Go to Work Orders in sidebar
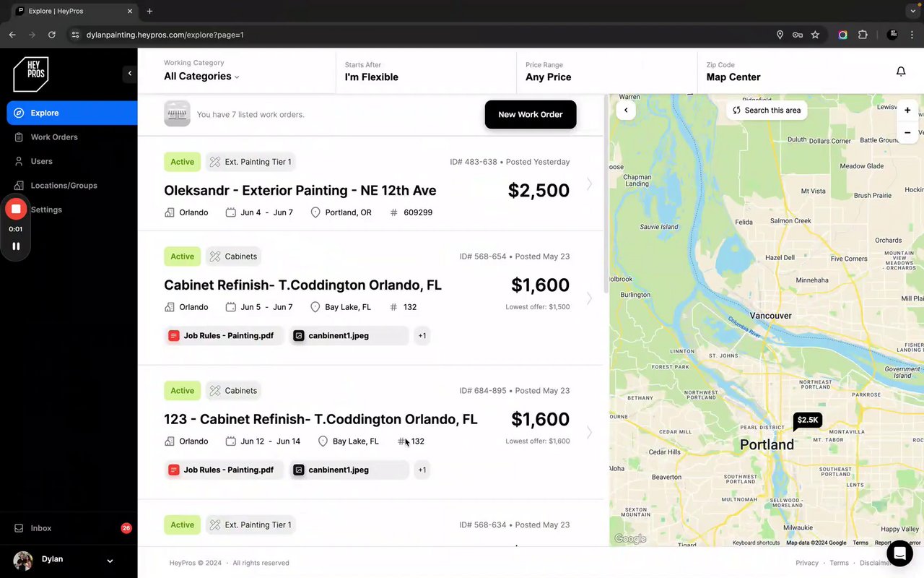 [54, 137]
